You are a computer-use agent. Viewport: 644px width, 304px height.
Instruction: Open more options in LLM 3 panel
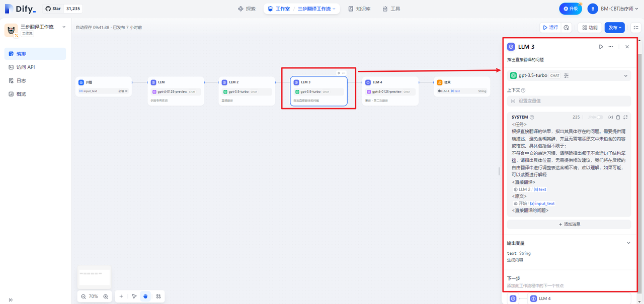611,47
